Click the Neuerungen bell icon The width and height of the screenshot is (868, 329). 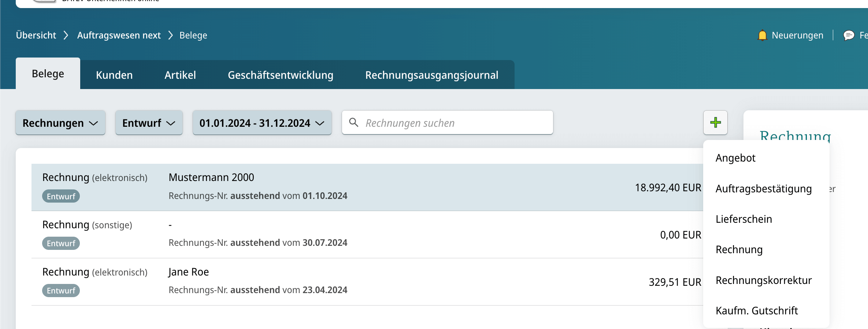pyautogui.click(x=762, y=36)
